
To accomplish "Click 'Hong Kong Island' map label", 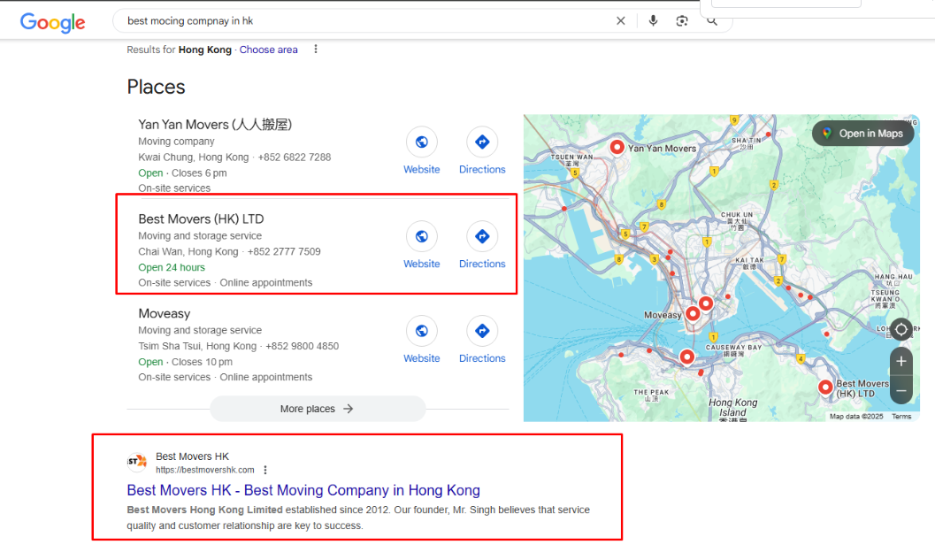I will [732, 408].
